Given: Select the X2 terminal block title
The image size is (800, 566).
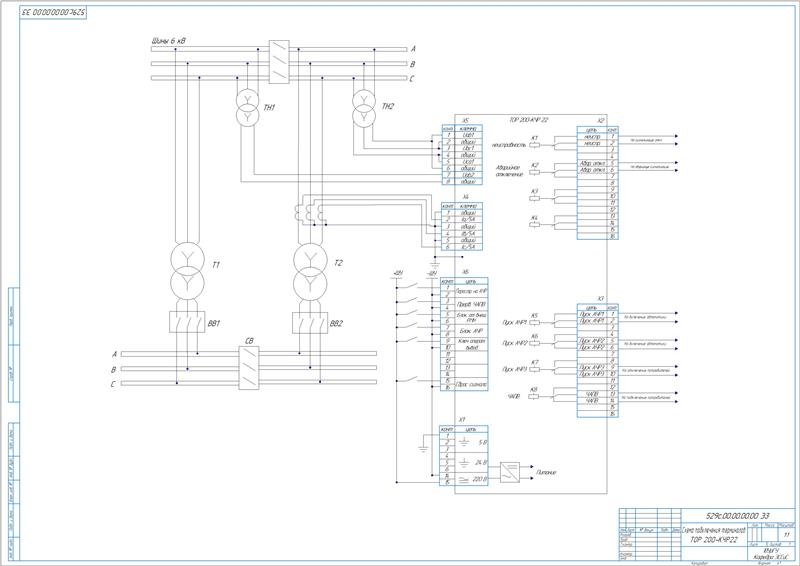Looking at the screenshot, I should point(601,121).
